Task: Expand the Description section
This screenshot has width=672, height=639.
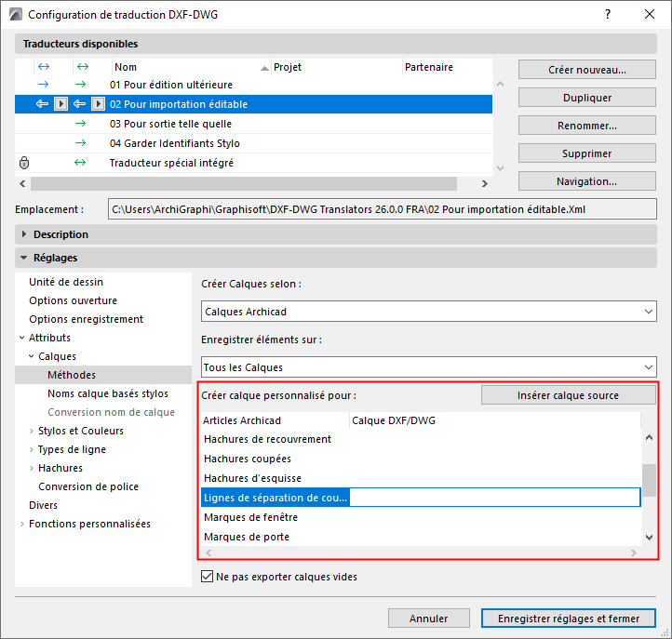Action: tap(25, 234)
